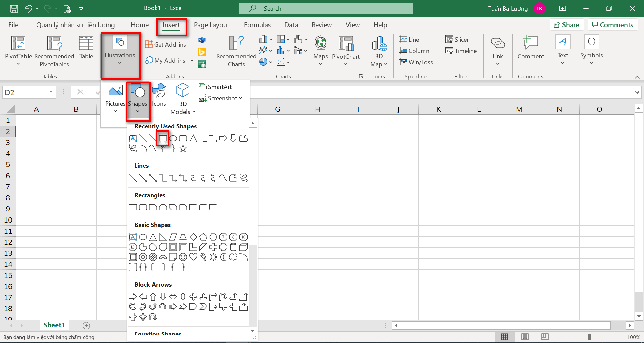Open Recommended PivotTables

[54, 51]
